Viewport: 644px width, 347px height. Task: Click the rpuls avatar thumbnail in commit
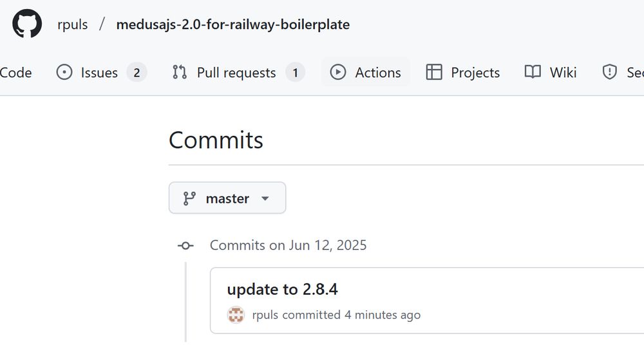pos(236,315)
